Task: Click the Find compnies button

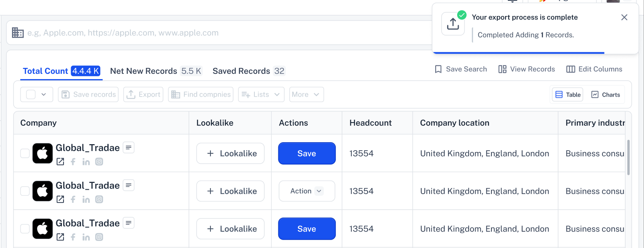Action: tap(201, 95)
